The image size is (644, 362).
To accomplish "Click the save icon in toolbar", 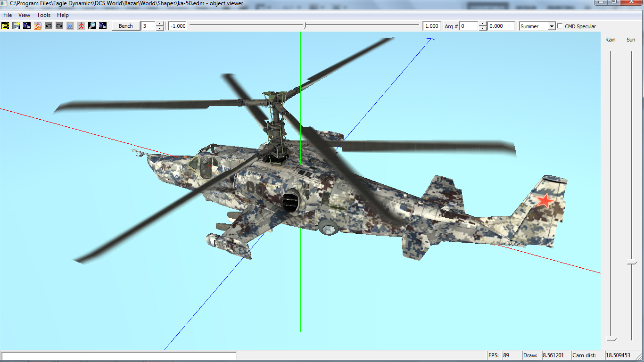I will [x=16, y=26].
